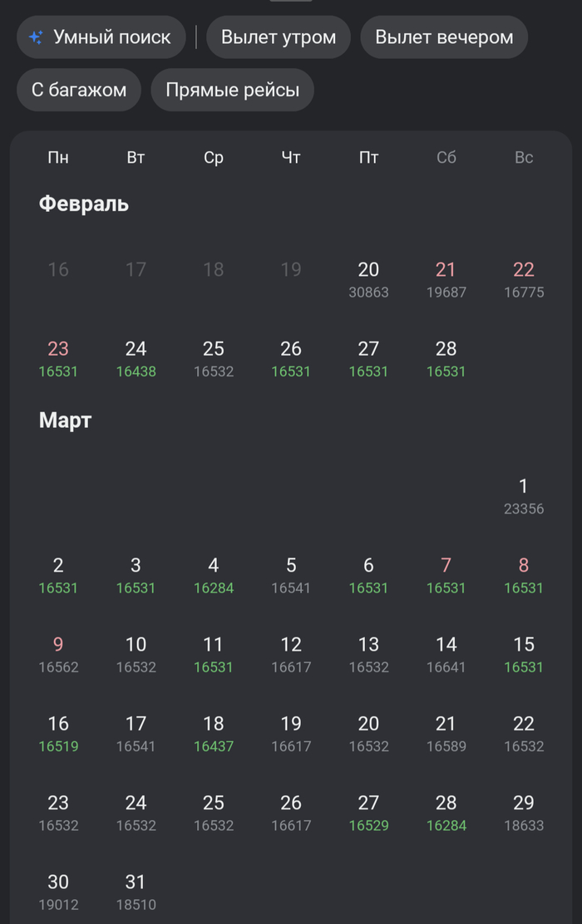Pick February 28 priced 16531
Screen dimensions: 582x924
click(446, 358)
